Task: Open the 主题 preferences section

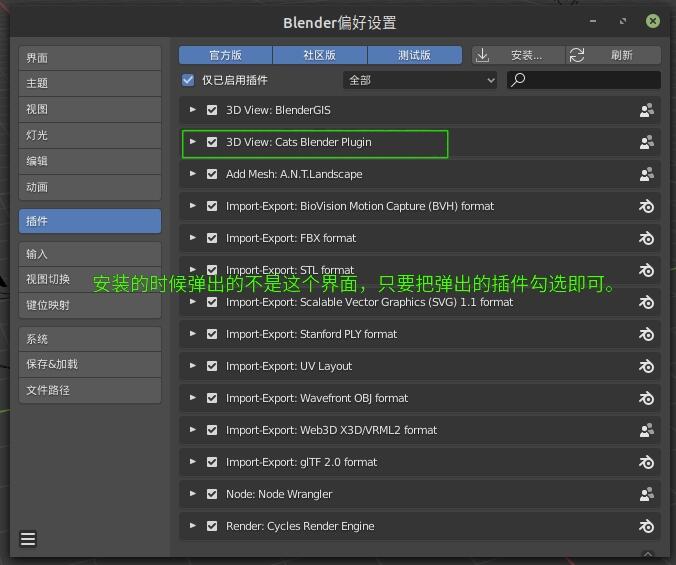Action: 90,83
